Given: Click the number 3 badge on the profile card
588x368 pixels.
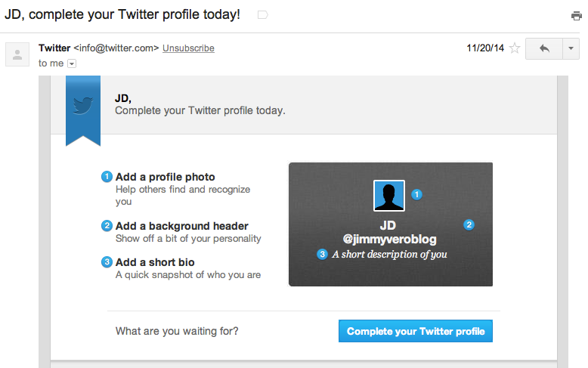Looking at the screenshot, I should [323, 255].
